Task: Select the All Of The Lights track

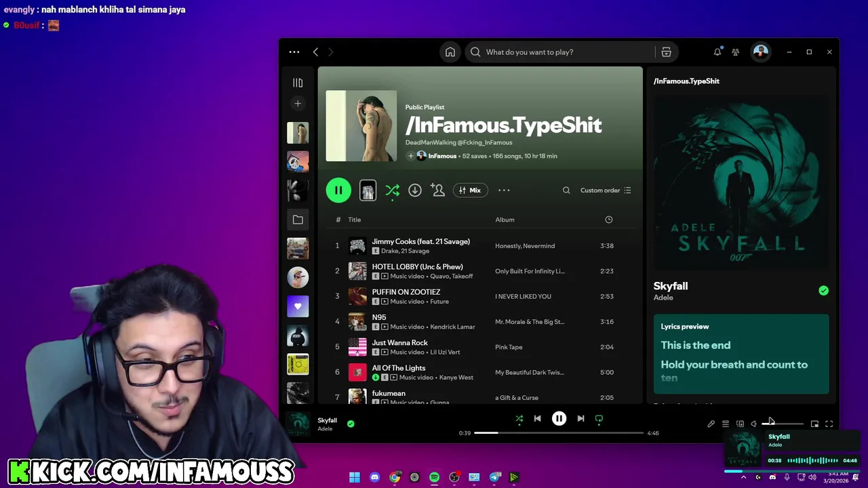Action: pos(399,367)
